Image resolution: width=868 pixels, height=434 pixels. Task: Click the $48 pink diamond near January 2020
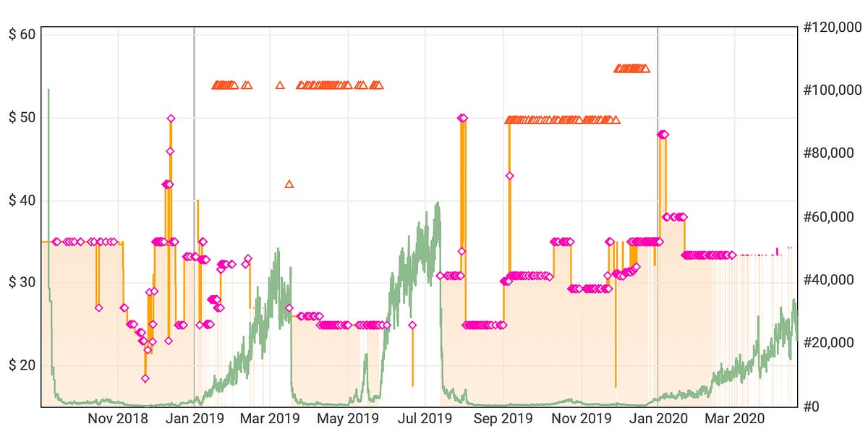pyautogui.click(x=662, y=133)
